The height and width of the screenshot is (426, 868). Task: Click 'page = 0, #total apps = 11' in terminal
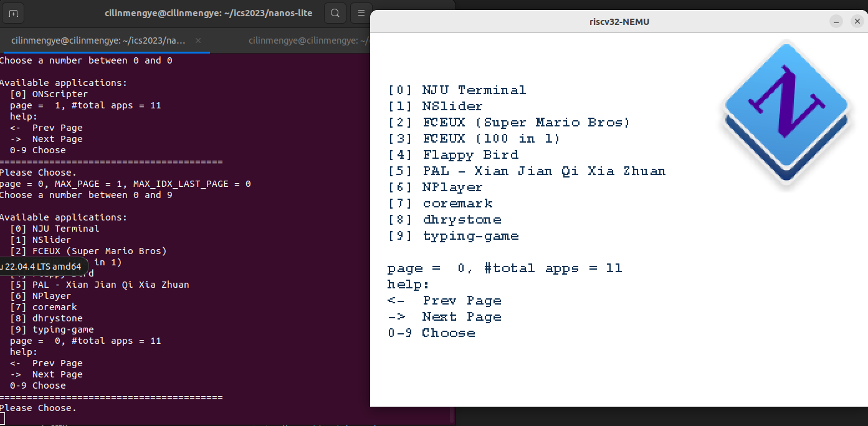(x=85, y=341)
